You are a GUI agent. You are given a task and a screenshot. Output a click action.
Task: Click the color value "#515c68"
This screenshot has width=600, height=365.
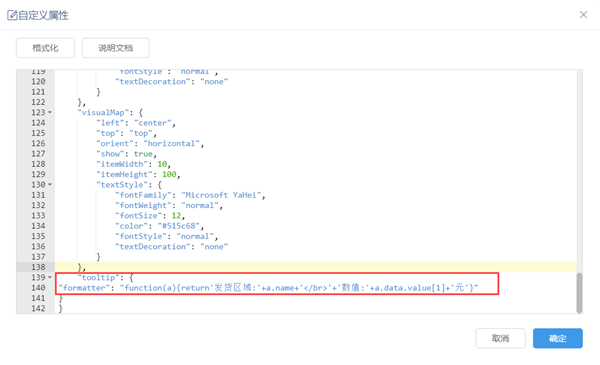[179, 226]
